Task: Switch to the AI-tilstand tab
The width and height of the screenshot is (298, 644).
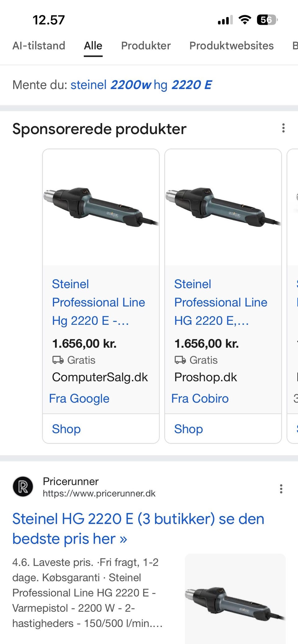Action: point(39,46)
